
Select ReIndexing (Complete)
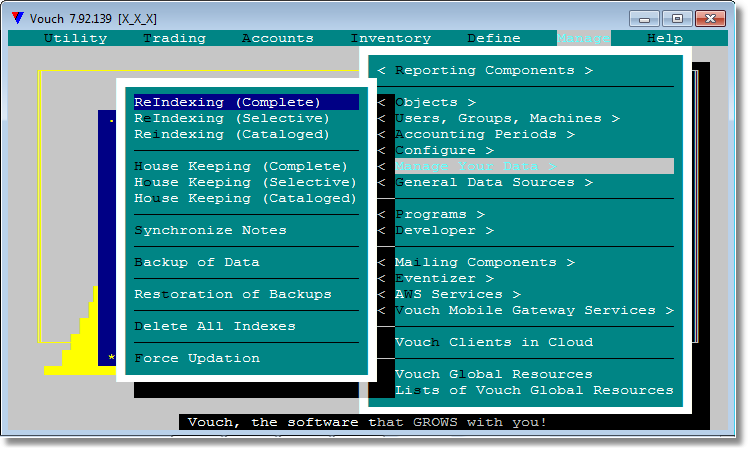click(246, 102)
